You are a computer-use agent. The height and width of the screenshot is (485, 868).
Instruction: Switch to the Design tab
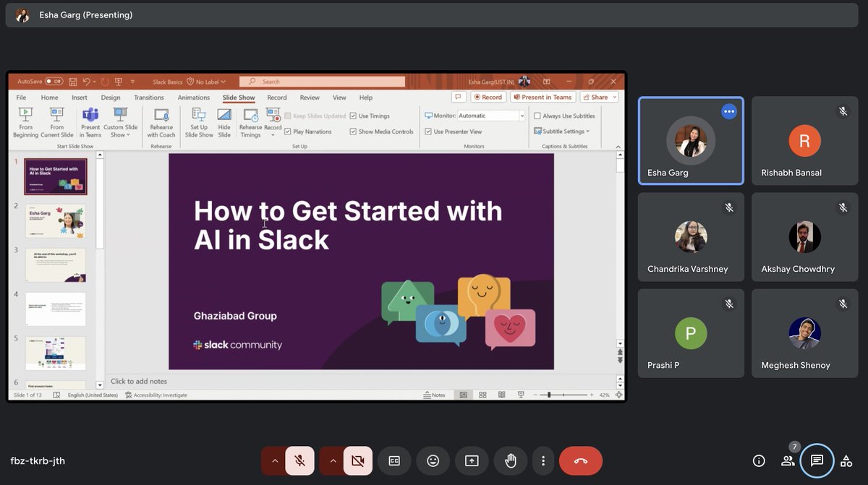click(111, 98)
